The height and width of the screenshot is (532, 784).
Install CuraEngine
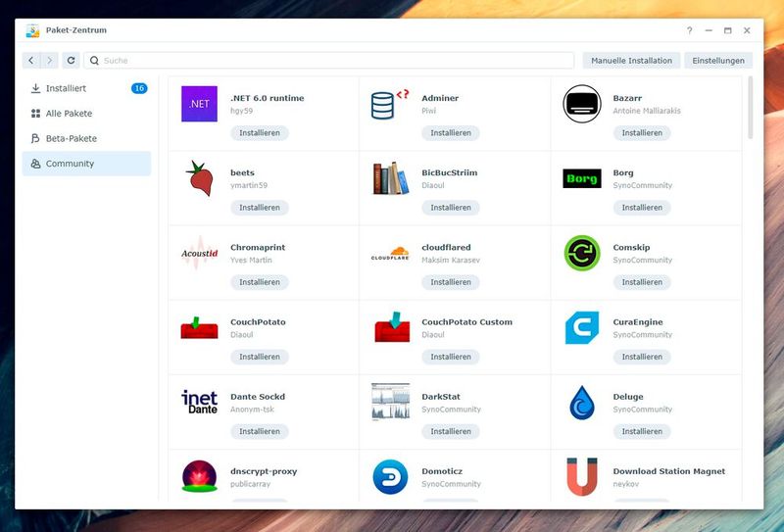coord(642,357)
